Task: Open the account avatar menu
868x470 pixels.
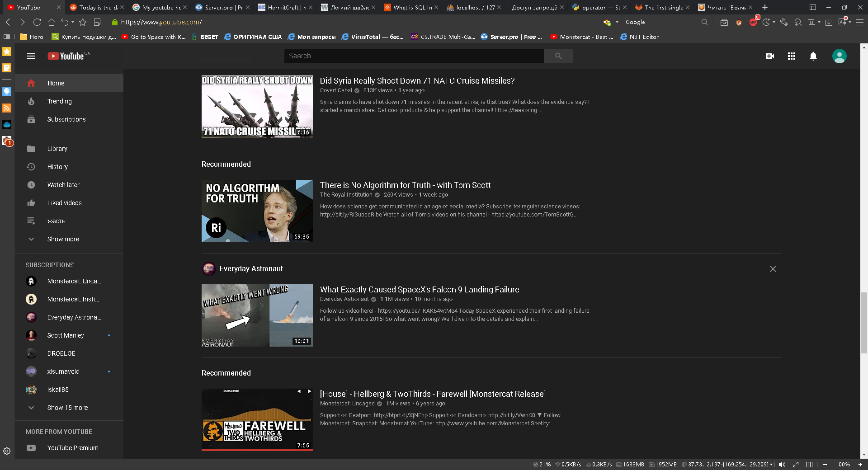Action: point(840,56)
